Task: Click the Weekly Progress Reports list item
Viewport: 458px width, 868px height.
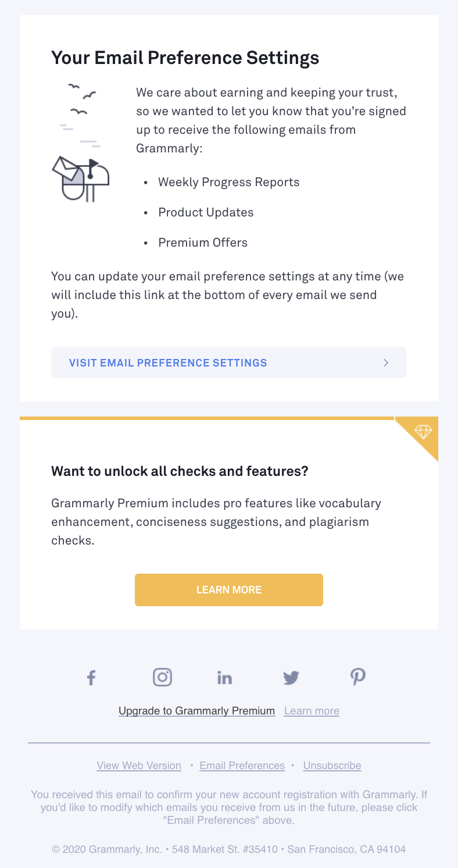Action: (229, 182)
